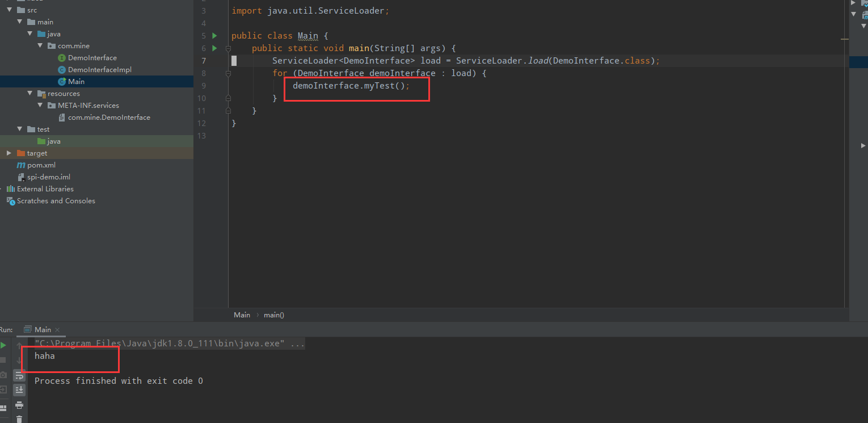Collapse the com.mine package
This screenshot has width=868, height=423.
coord(40,46)
